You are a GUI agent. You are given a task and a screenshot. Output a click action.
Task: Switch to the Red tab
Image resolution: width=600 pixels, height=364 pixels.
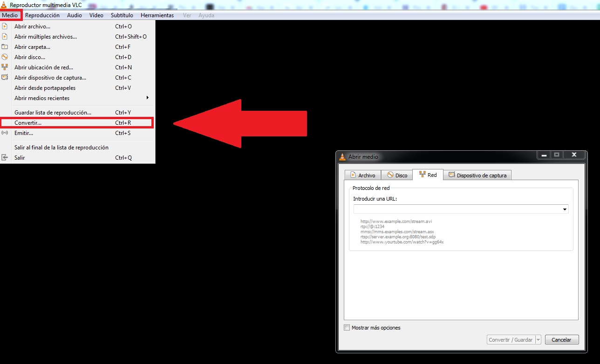[428, 175]
